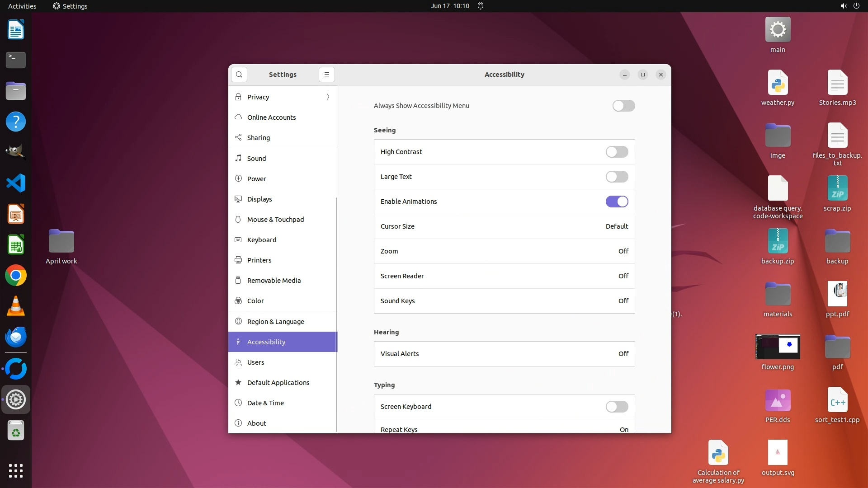Open the Zoom options row
The image size is (868, 488).
tap(504, 251)
